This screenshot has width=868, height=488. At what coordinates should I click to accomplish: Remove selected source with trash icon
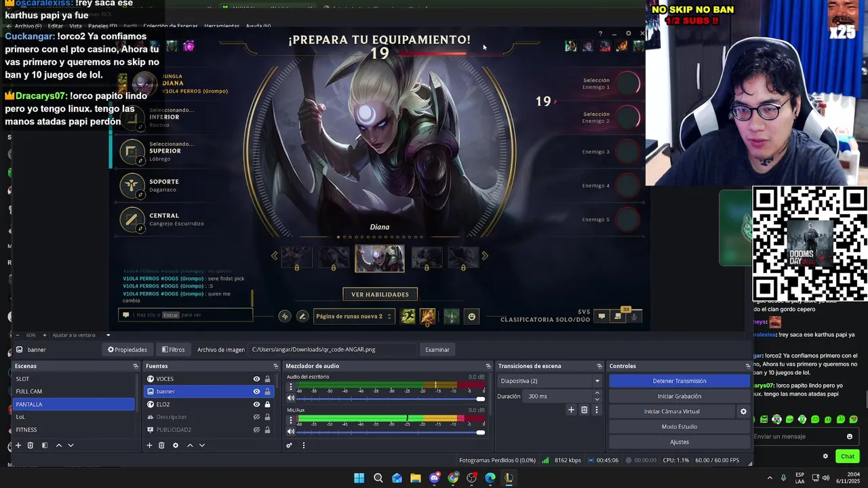pyautogui.click(x=161, y=445)
